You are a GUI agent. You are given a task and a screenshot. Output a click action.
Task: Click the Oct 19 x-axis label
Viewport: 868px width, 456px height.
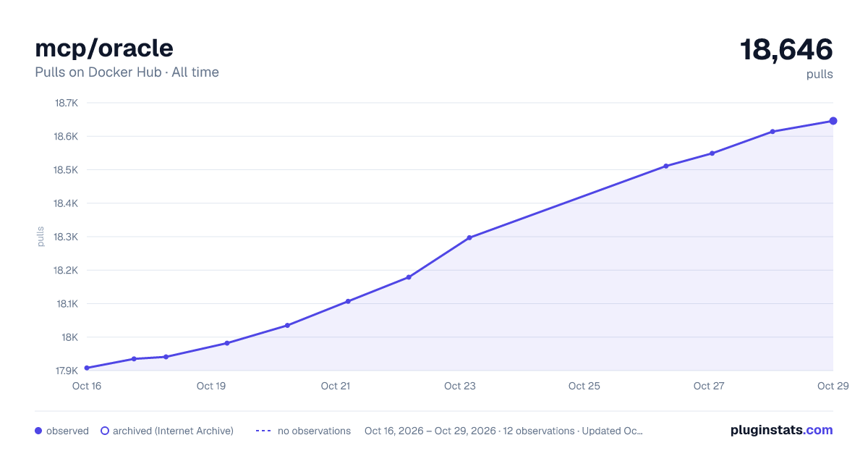(x=211, y=386)
